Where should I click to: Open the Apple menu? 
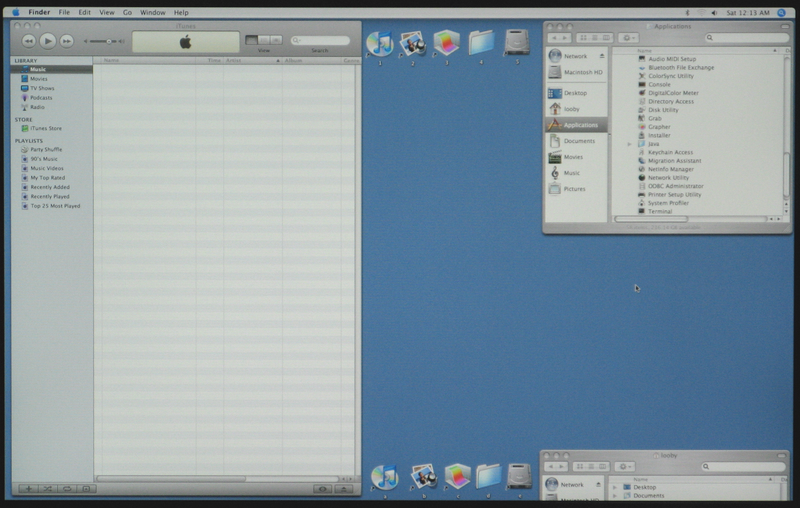point(16,12)
